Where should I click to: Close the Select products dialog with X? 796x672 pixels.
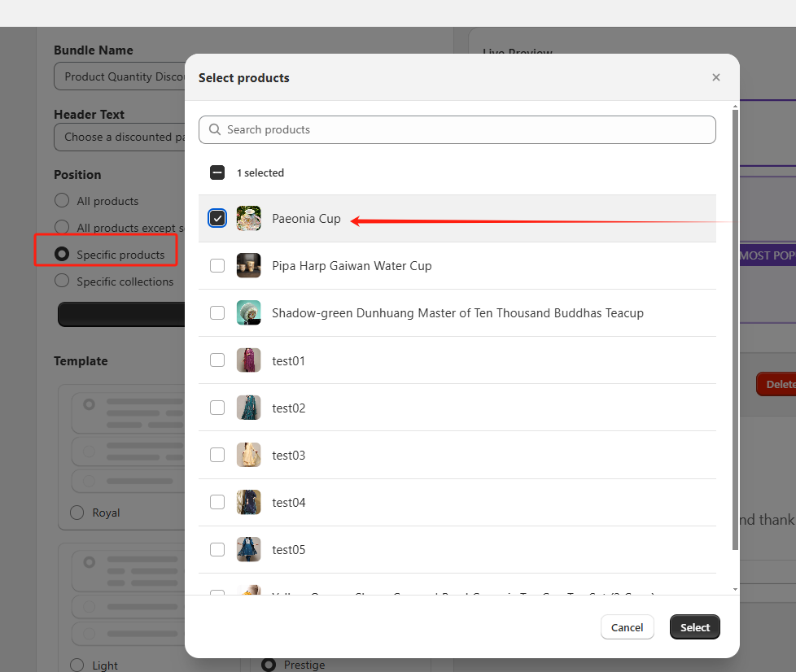pyautogui.click(x=715, y=77)
